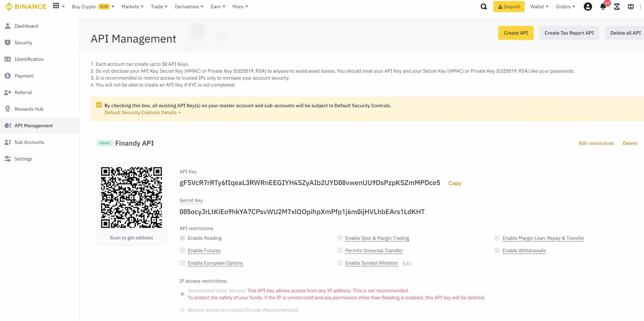Screen dimensions: 644x321
Task: Click the Secret Key label
Action: [191, 200]
